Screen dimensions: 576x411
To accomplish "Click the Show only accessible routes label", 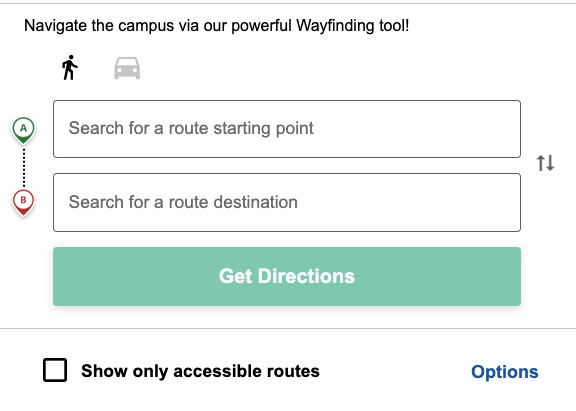I will [x=200, y=371].
